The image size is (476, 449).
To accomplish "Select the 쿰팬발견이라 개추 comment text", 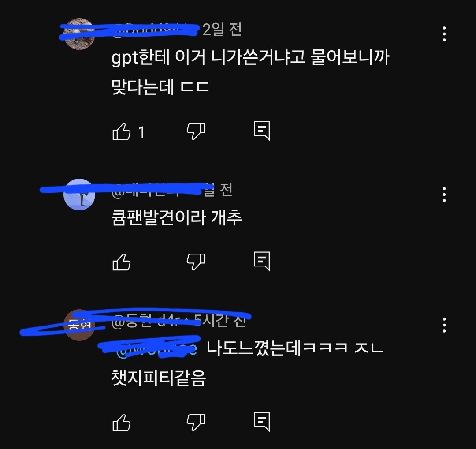I will (x=177, y=217).
